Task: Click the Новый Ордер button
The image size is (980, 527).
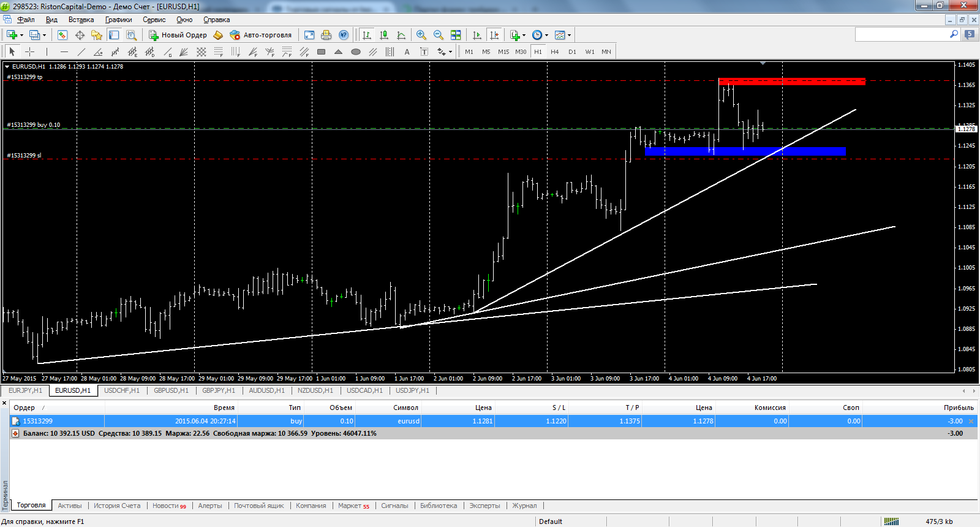Action: 178,35
